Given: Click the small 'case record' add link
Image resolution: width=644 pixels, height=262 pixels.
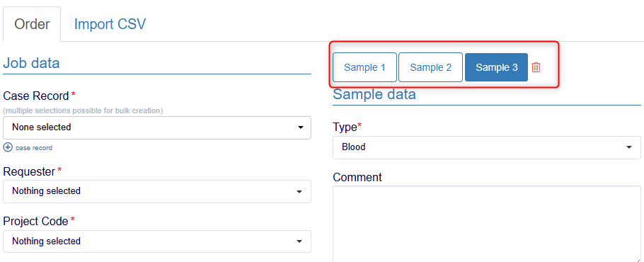Looking at the screenshot, I should tap(34, 148).
